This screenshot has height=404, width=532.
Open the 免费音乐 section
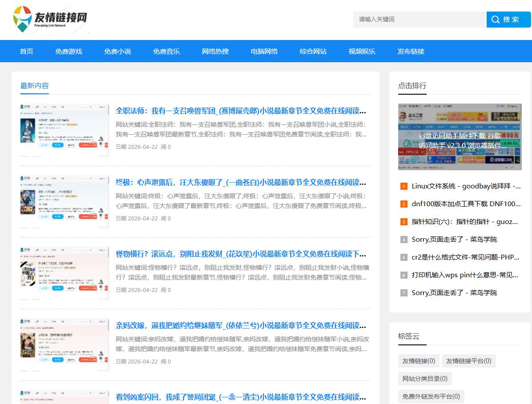[166, 51]
